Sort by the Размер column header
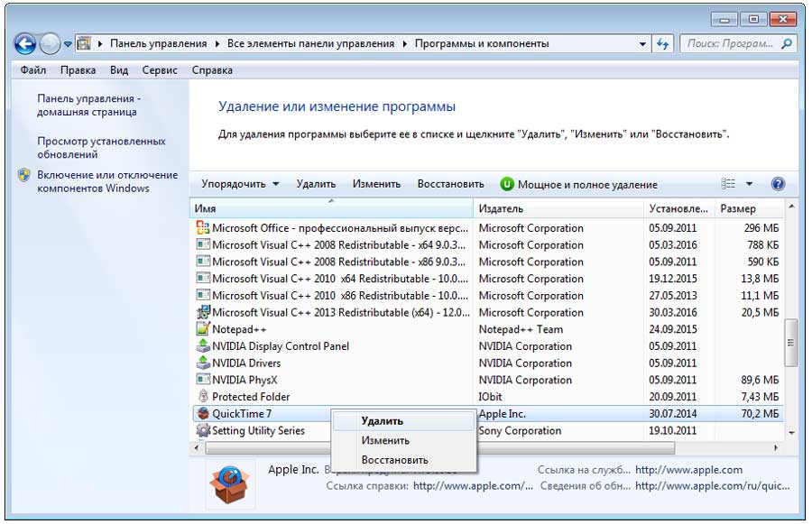The height and width of the screenshot is (524, 812). (749, 208)
